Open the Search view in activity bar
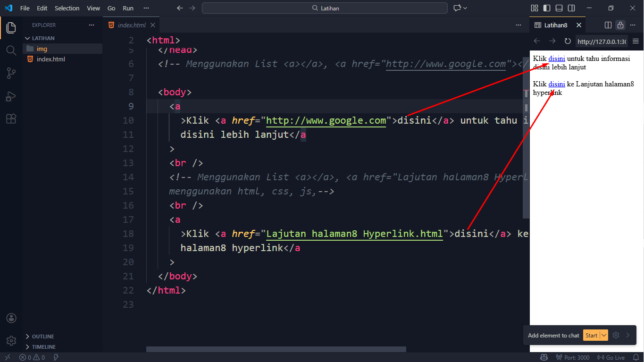Screen dimensions: 644x362 click(11, 50)
